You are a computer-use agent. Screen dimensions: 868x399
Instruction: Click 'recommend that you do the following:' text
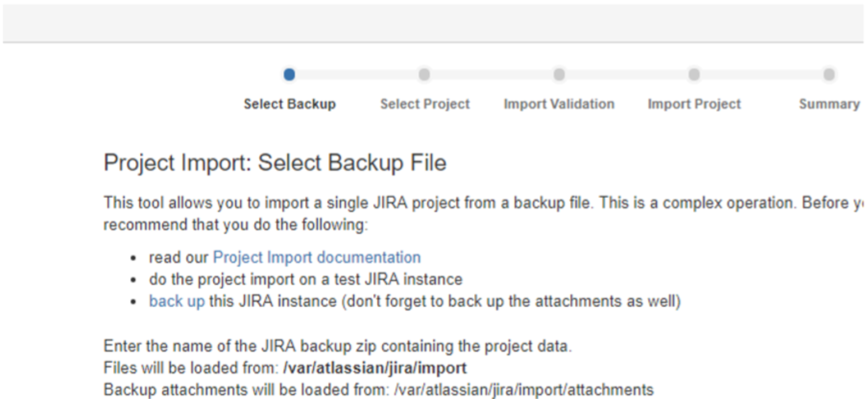click(x=236, y=224)
